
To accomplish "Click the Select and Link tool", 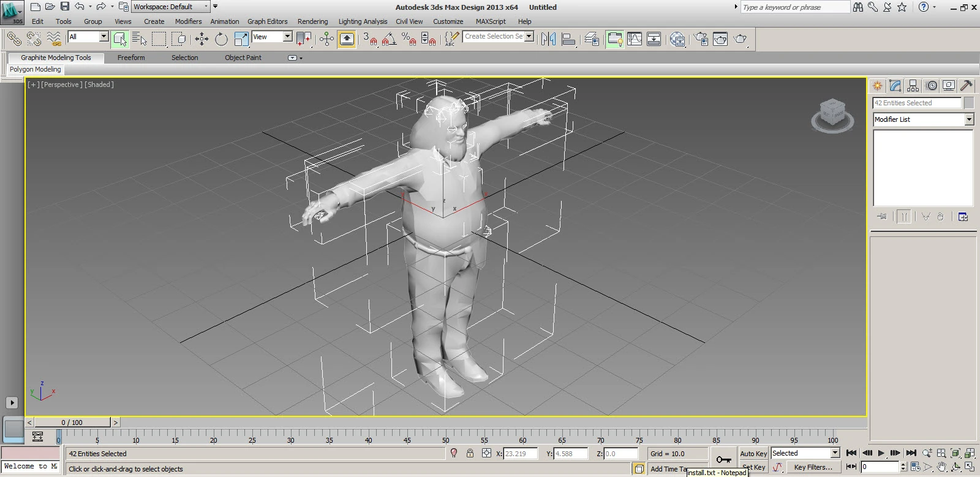I will 13,39.
